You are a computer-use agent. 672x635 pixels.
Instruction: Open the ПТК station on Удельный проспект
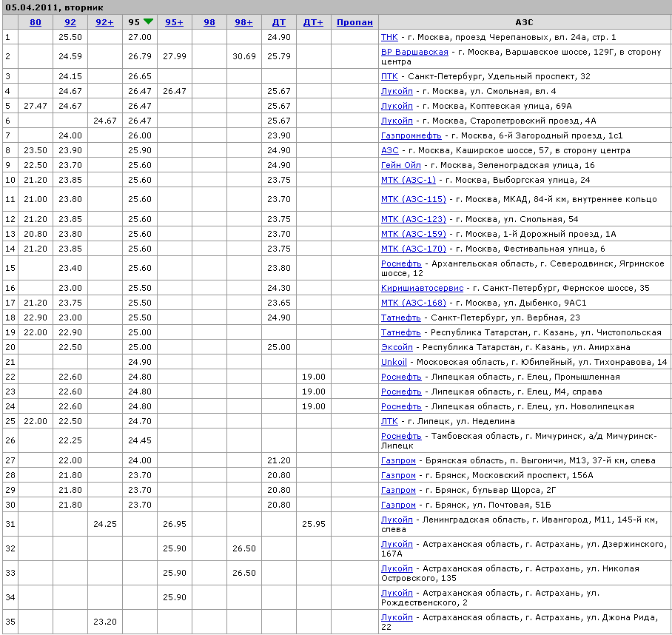(x=389, y=76)
